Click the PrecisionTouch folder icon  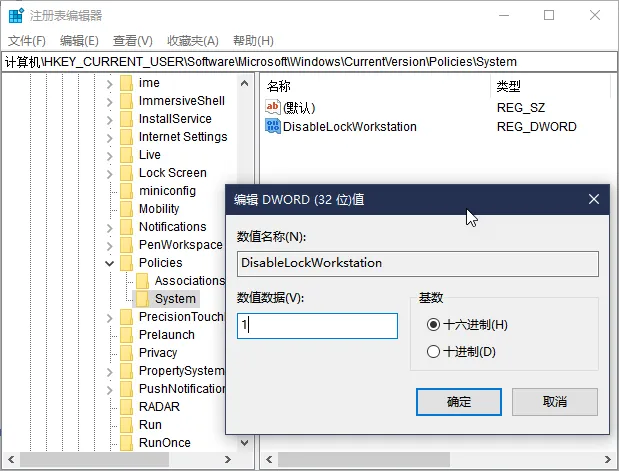[x=126, y=317]
